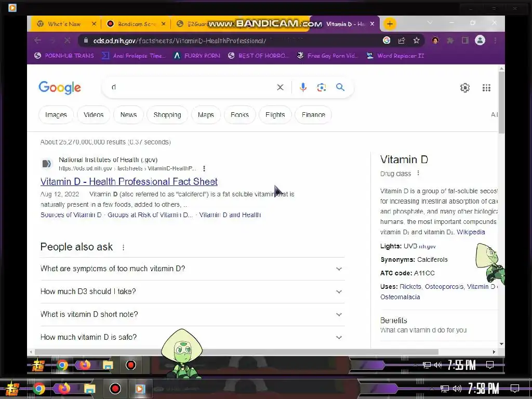Open Google quick settings gear
The width and height of the screenshot is (532, 399).
point(465,88)
